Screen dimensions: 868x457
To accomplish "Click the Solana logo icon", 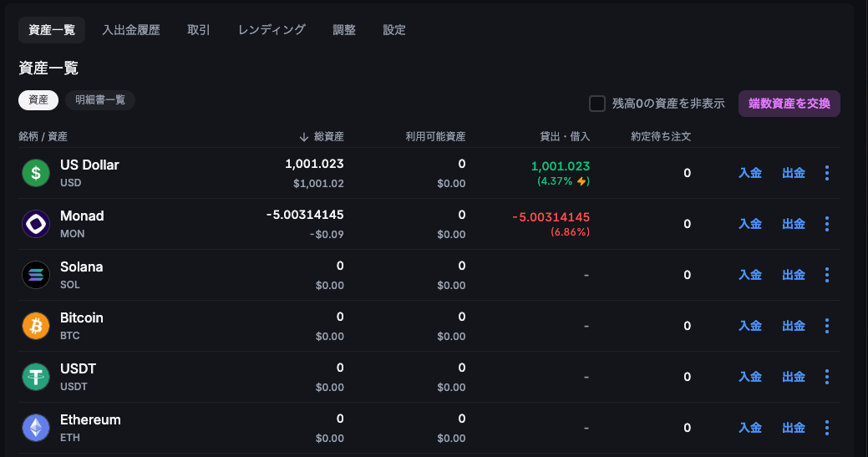I will (36, 275).
